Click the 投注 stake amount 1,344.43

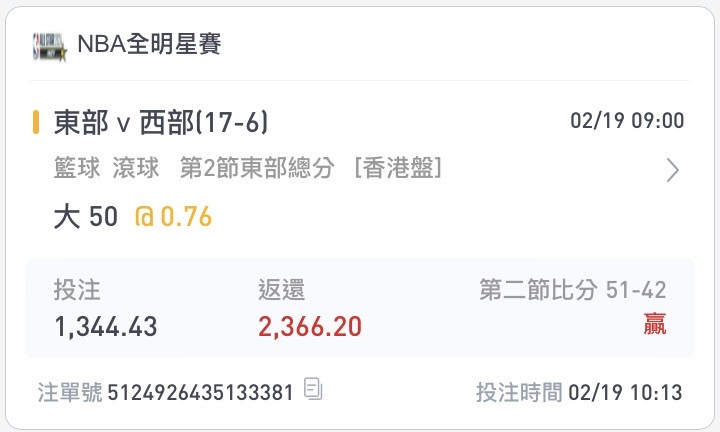click(106, 327)
